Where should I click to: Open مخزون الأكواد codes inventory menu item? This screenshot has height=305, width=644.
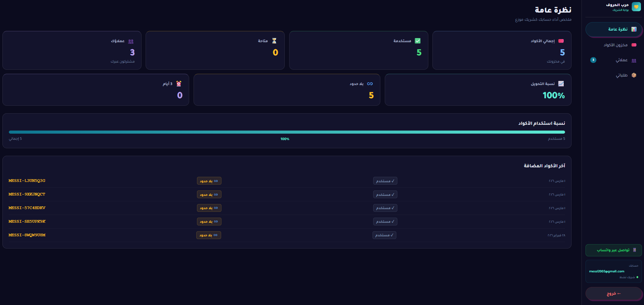(x=615, y=45)
